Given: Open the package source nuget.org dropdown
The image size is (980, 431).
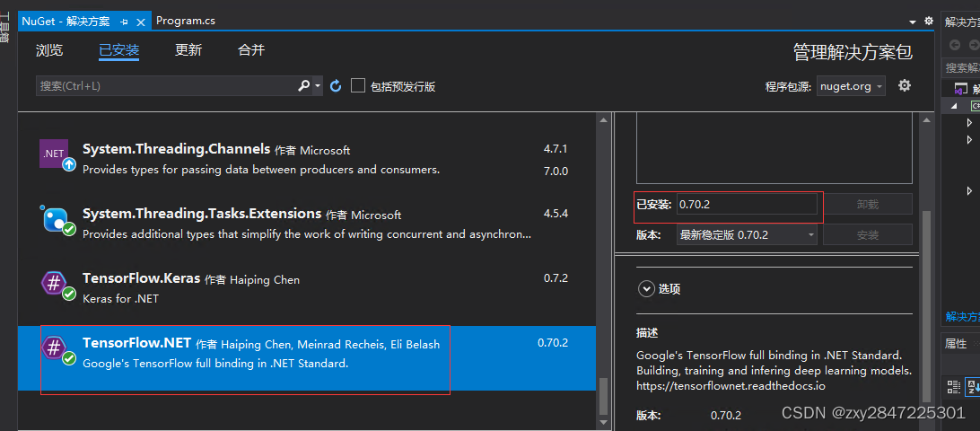Looking at the screenshot, I should pyautogui.click(x=851, y=86).
